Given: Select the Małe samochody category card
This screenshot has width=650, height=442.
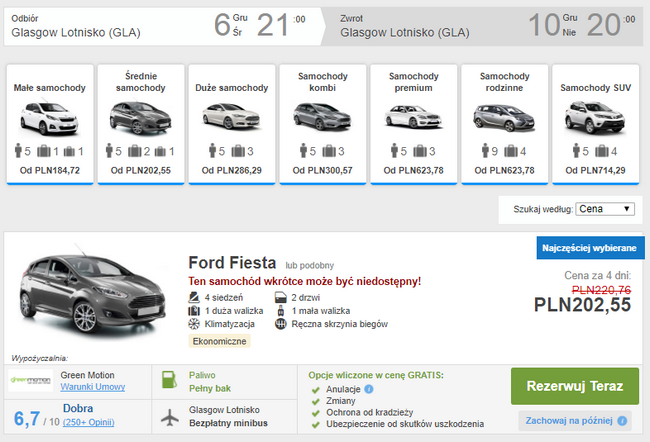Looking at the screenshot, I should (50, 124).
